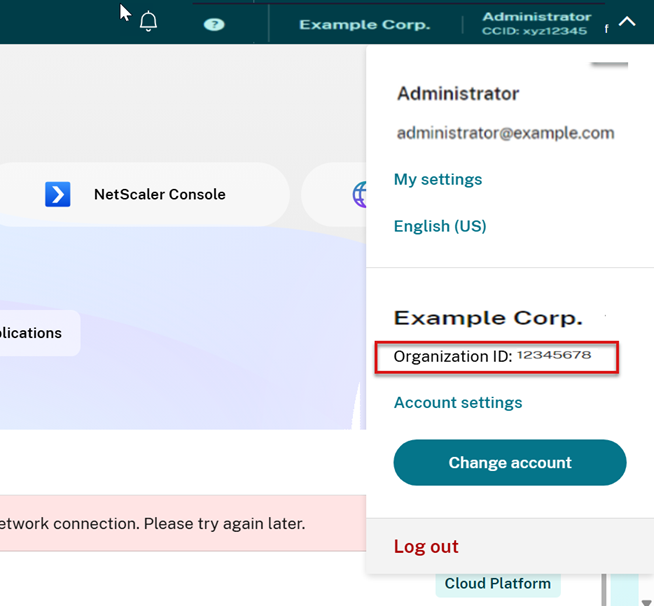Open My settings link
This screenshot has height=606, width=654.
(438, 179)
